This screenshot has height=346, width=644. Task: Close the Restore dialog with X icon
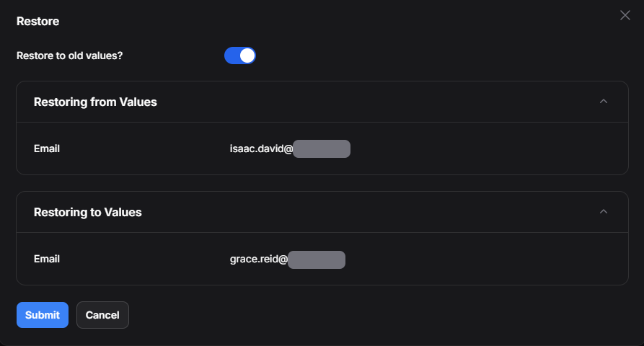coord(625,15)
